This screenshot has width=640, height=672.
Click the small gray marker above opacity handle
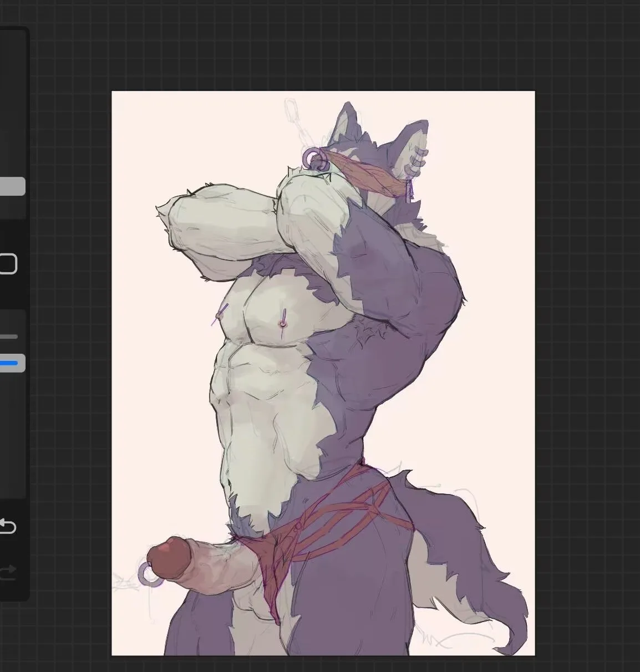(x=9, y=337)
